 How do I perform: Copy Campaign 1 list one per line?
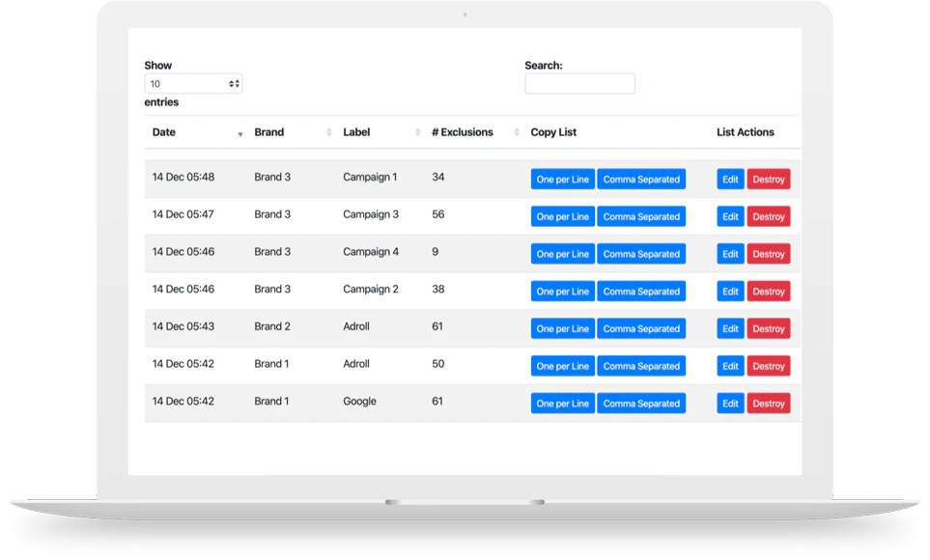click(x=562, y=180)
